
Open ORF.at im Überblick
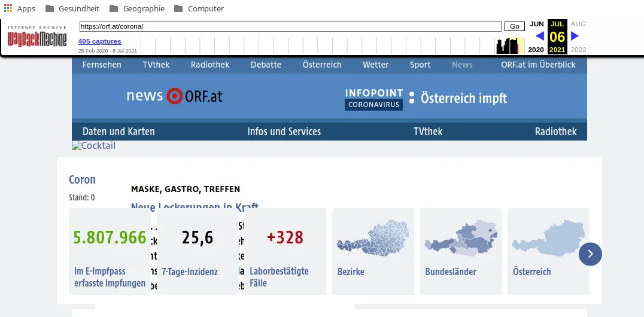coord(539,65)
